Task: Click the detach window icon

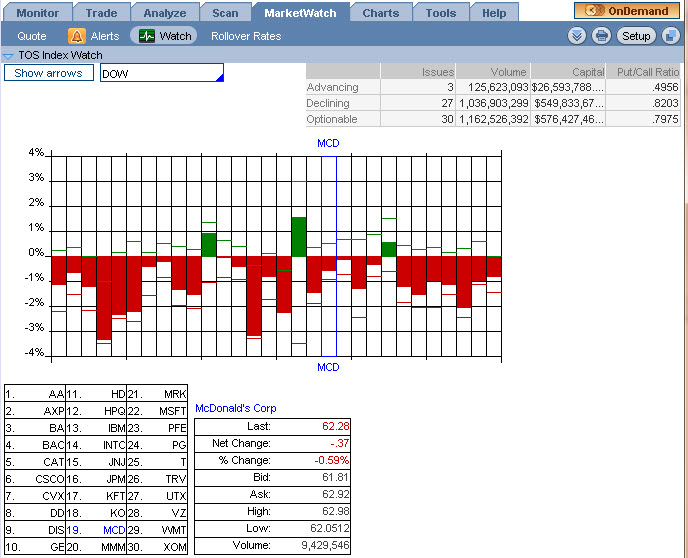Action: [670, 36]
